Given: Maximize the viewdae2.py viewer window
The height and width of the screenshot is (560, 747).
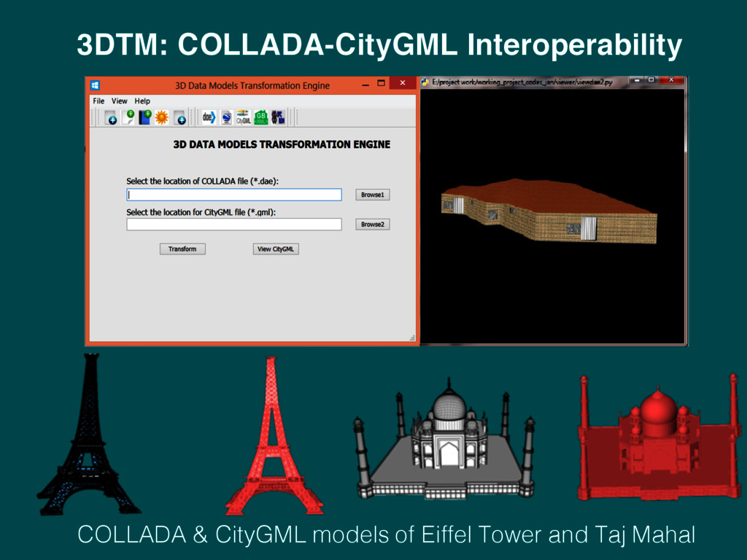Looking at the screenshot, I should pos(651,80).
